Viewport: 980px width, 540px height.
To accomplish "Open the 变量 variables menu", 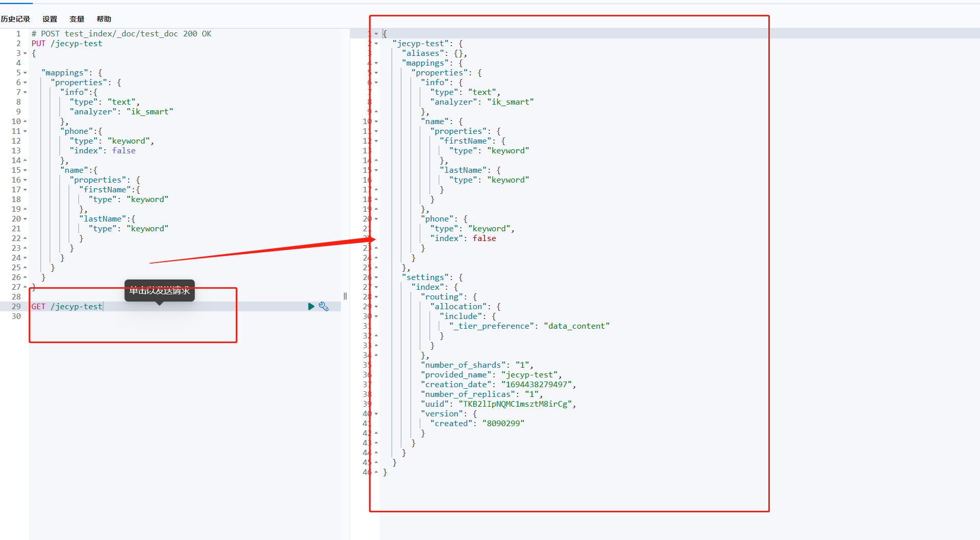I will coord(77,19).
